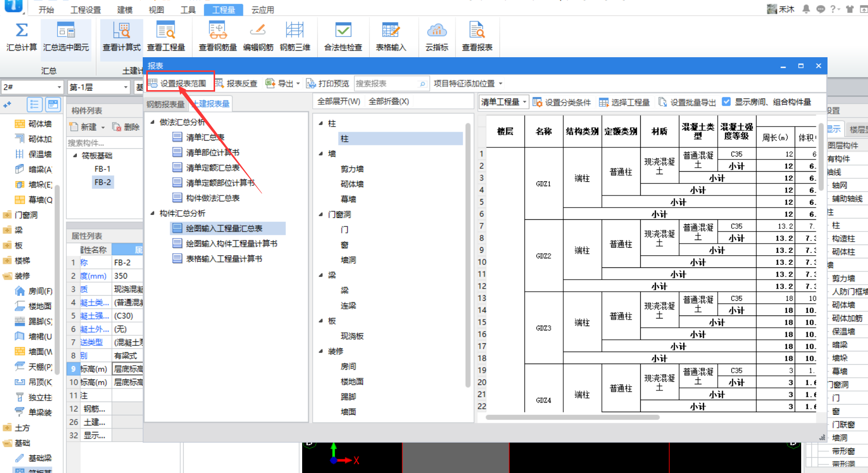The image size is (868, 473).
Task: Select 清单汇总表 report
Action: (205, 137)
